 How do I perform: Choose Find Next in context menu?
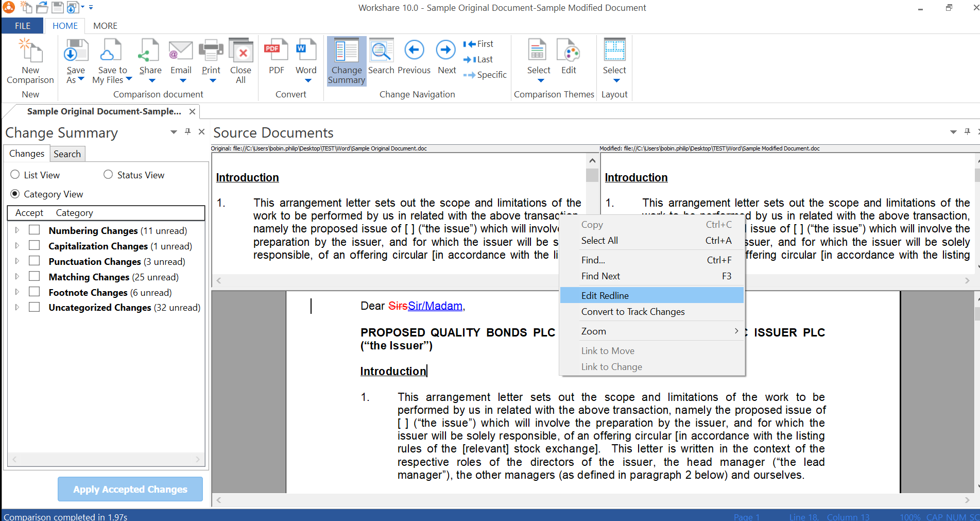[651, 276]
